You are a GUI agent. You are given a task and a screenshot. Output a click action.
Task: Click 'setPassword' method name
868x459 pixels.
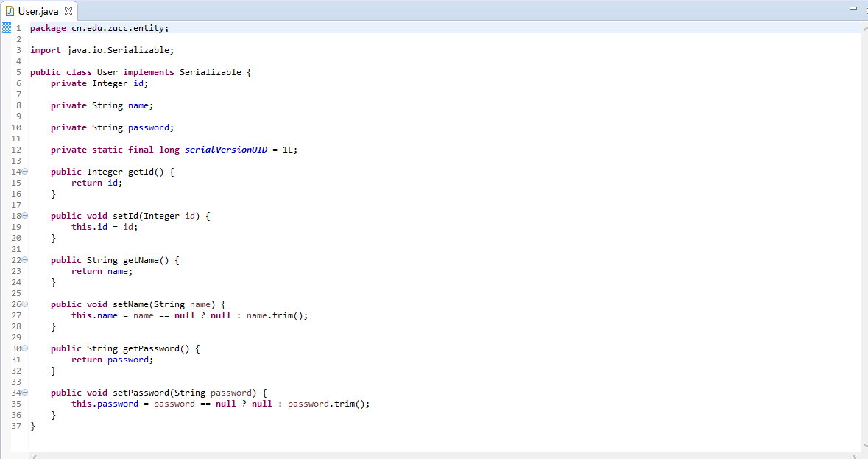tap(141, 393)
